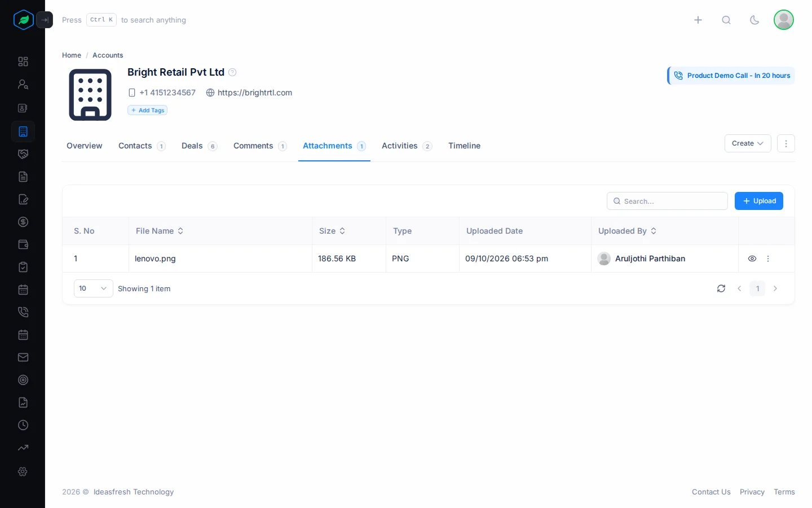The height and width of the screenshot is (508, 812).
Task: Switch to the Deals tab
Action: tap(199, 146)
